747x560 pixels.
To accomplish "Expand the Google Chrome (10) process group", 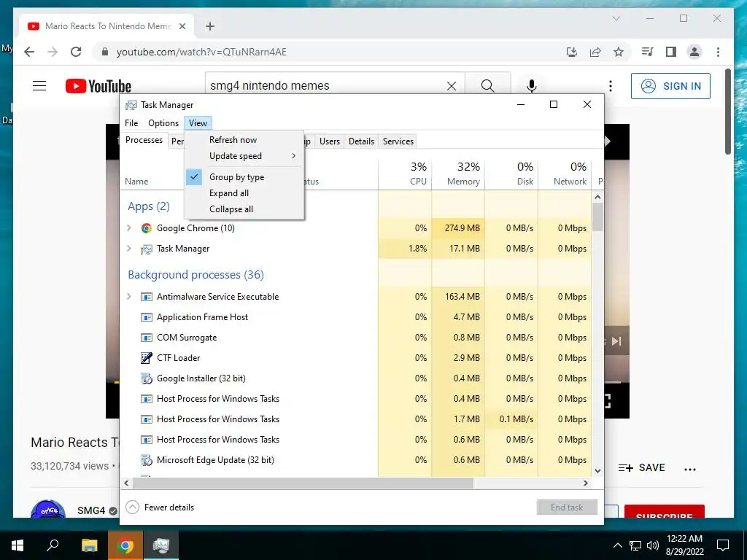I will point(128,228).
